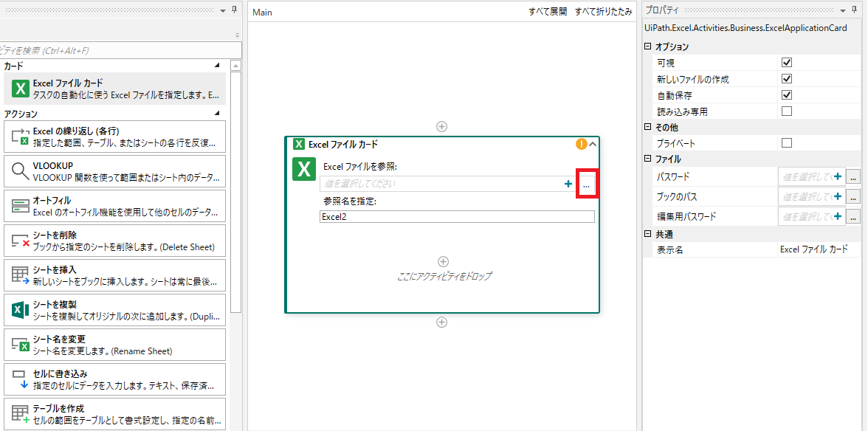Choose the シートを削除 activity icon

tap(21, 241)
